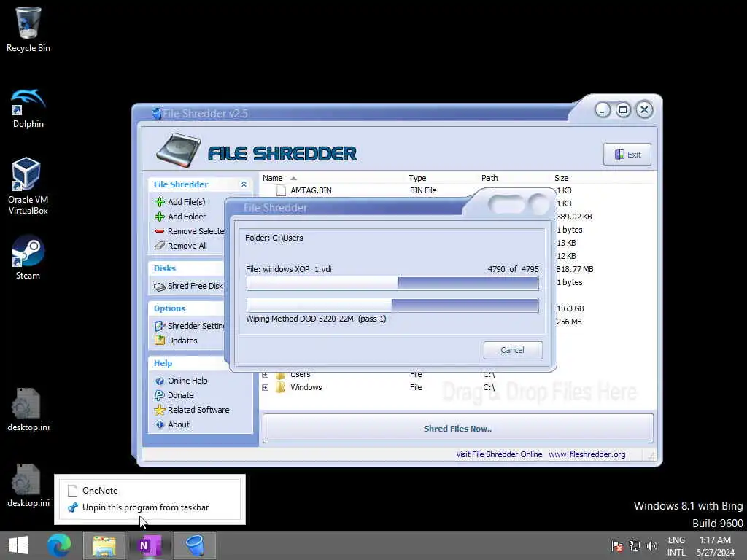Viewport: 747px width, 560px height.
Task: Click the Add Folder option
Action: click(181, 217)
